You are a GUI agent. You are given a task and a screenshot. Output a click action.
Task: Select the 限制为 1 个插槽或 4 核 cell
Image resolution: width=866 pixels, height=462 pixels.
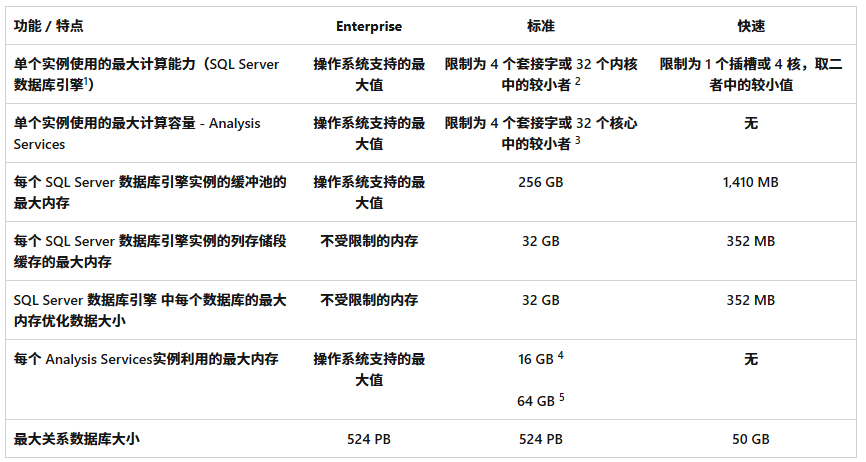pos(751,74)
